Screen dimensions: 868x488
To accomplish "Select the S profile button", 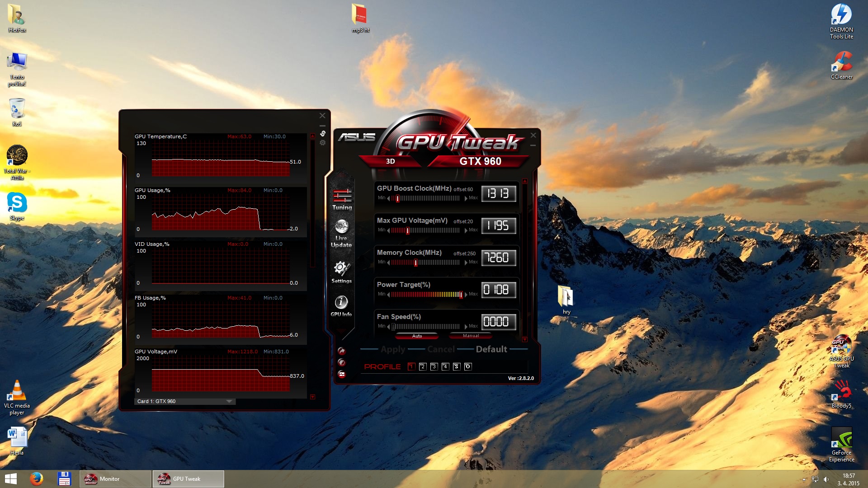I will click(457, 366).
